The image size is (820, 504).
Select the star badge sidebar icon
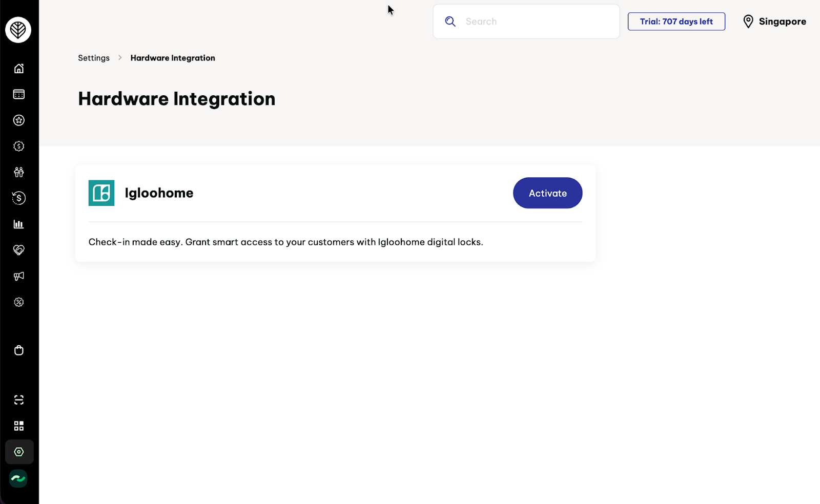coord(19,120)
